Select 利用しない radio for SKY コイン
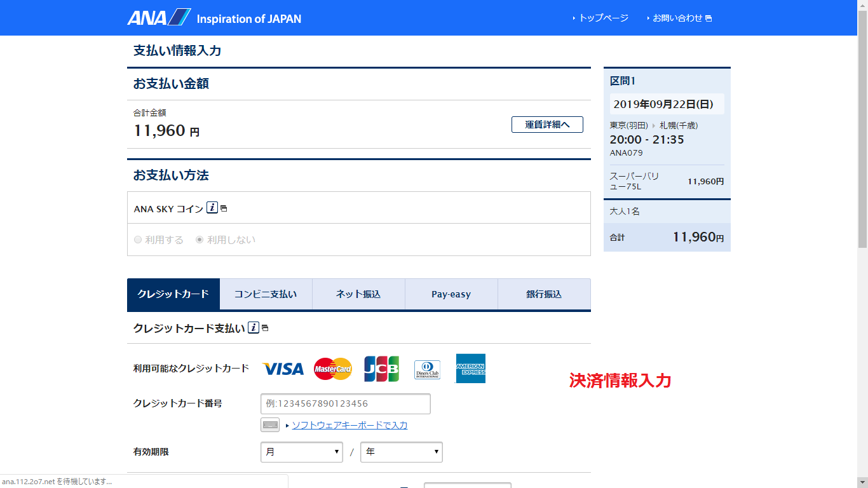 pyautogui.click(x=200, y=240)
